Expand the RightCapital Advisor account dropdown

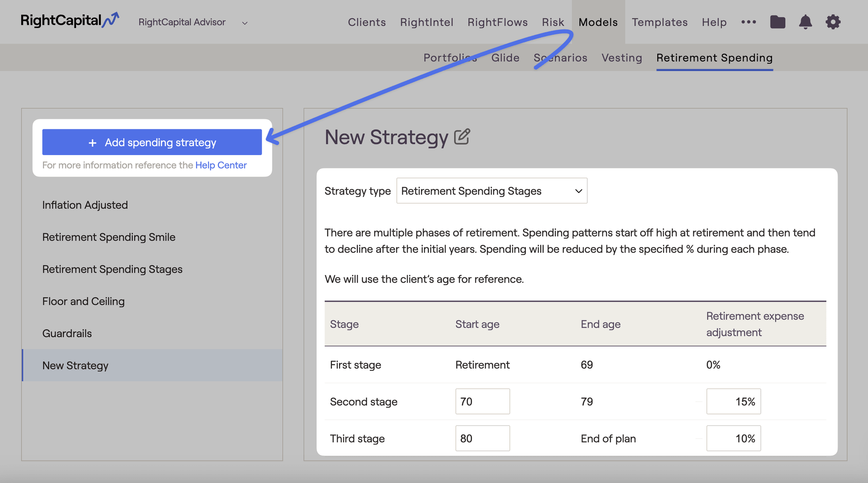tap(193, 22)
